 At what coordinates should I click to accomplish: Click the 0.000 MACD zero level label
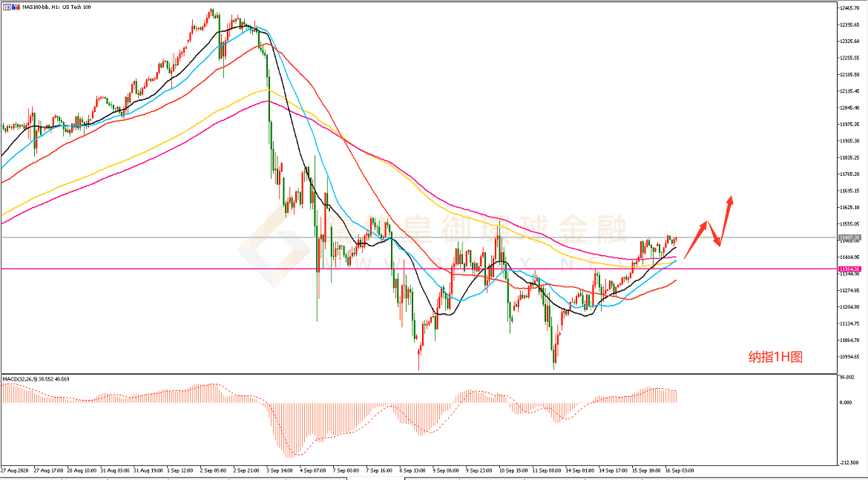846,403
